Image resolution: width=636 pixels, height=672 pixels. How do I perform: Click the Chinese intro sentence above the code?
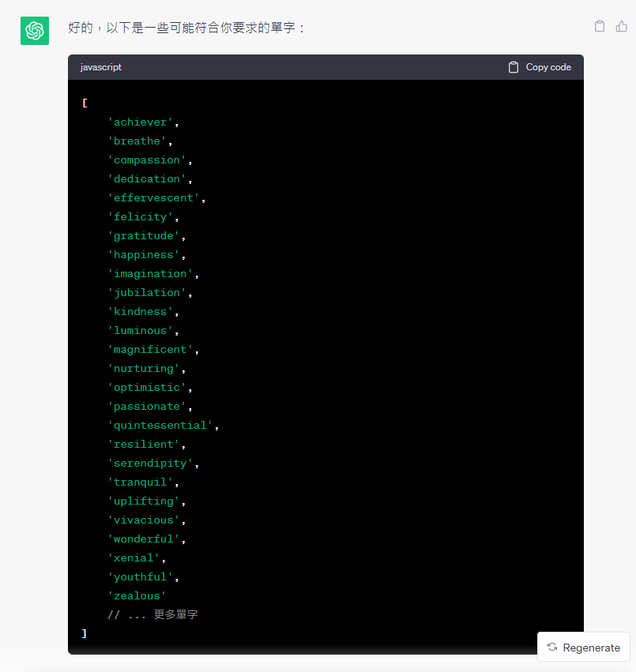click(186, 28)
